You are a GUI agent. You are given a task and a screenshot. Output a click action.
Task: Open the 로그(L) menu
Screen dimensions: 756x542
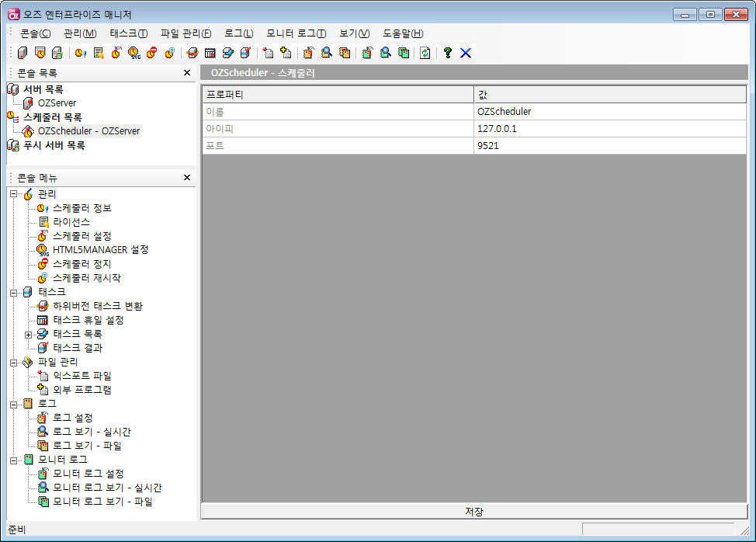pos(238,33)
